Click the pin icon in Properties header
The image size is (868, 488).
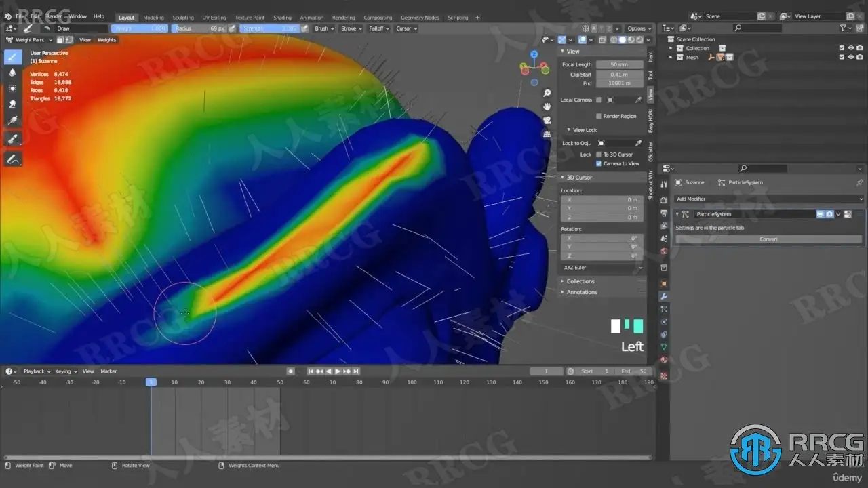click(x=860, y=182)
